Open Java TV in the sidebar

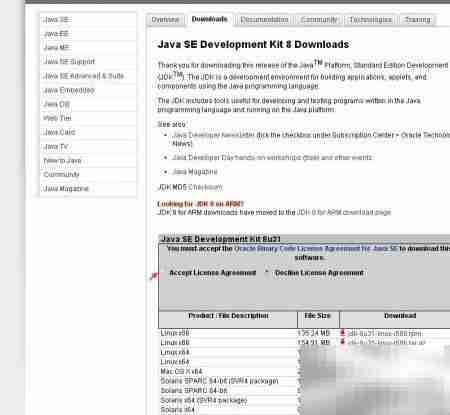[x=56, y=146]
